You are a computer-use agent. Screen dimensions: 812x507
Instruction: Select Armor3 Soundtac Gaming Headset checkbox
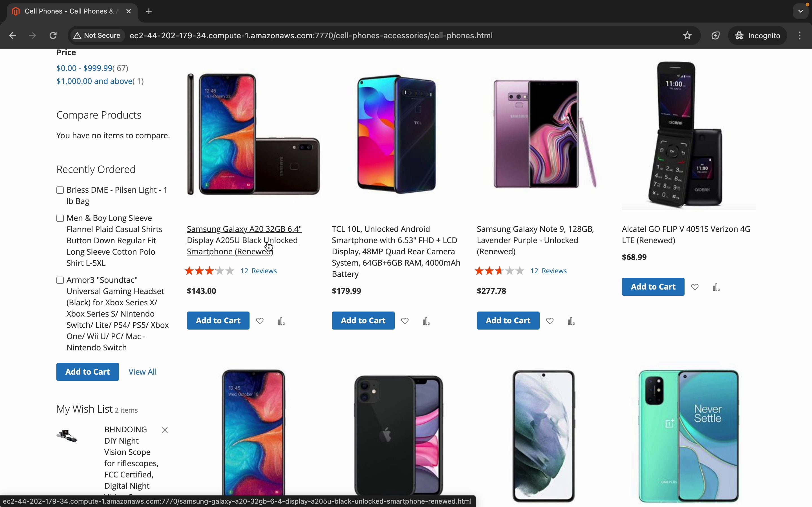60,280
